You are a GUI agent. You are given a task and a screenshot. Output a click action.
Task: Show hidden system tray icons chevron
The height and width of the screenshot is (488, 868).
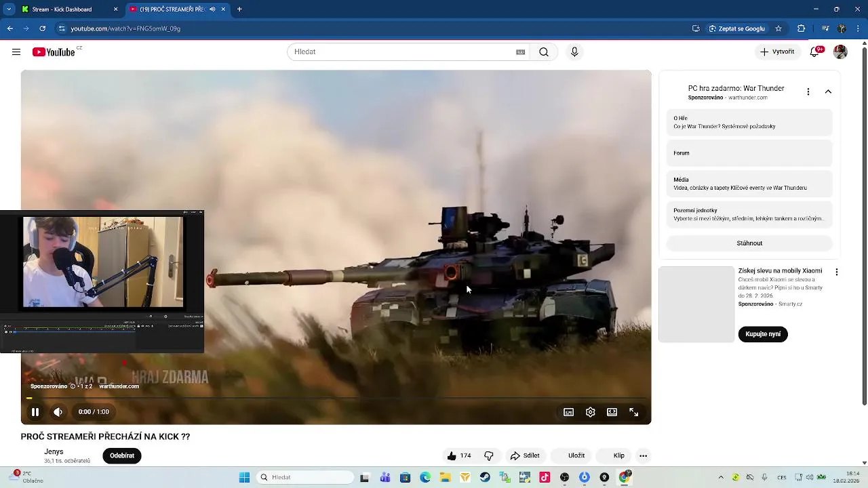click(721, 478)
